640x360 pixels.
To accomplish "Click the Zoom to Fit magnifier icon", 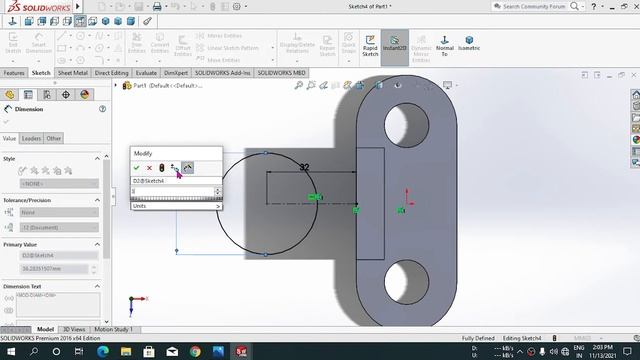I will coord(299,85).
